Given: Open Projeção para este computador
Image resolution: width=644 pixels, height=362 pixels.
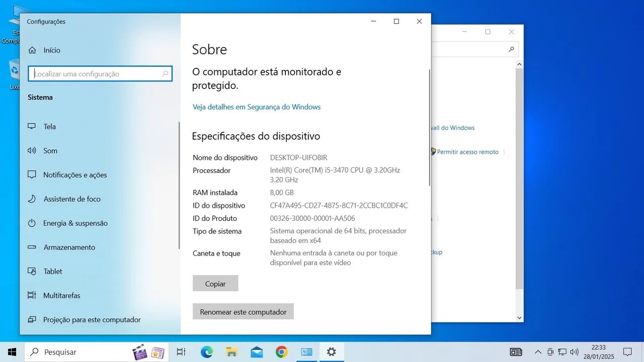Looking at the screenshot, I should pos(92,320).
